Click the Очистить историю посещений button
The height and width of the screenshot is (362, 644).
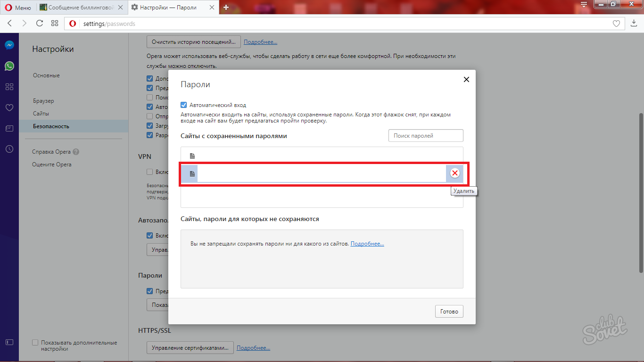194,42
